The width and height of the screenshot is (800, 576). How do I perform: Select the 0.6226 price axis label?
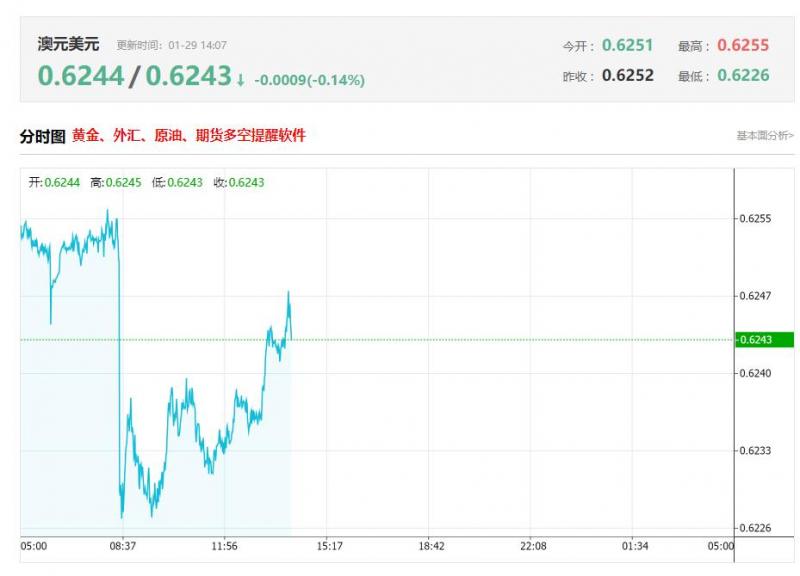(x=755, y=528)
